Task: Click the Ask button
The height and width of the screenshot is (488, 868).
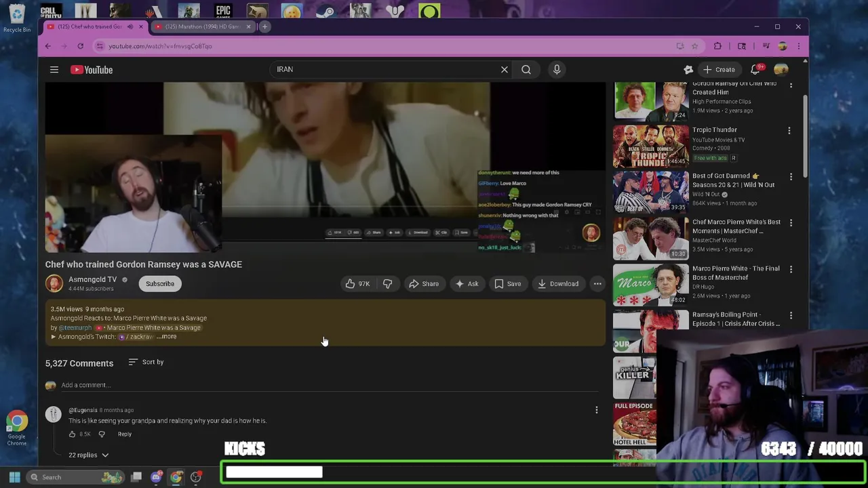Action: pos(467,284)
